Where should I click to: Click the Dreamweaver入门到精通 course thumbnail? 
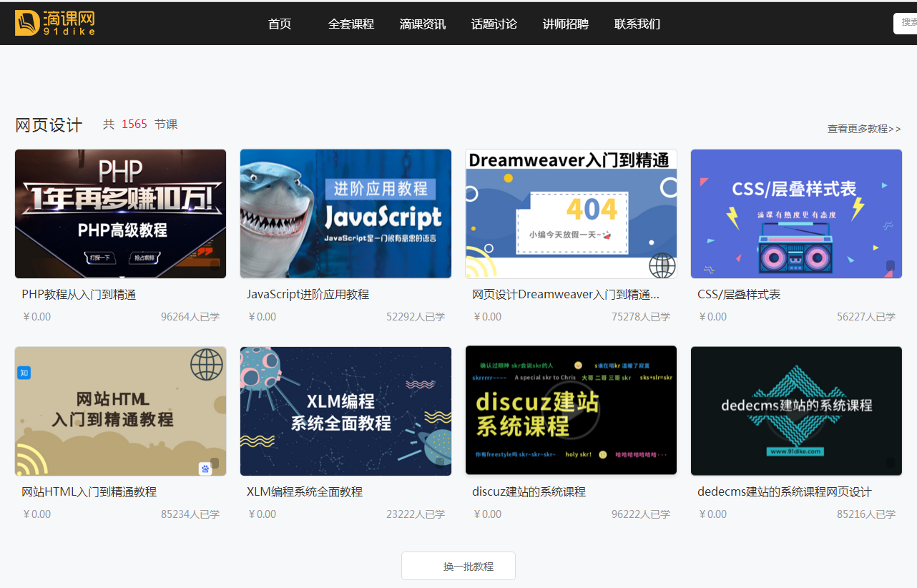coord(571,213)
